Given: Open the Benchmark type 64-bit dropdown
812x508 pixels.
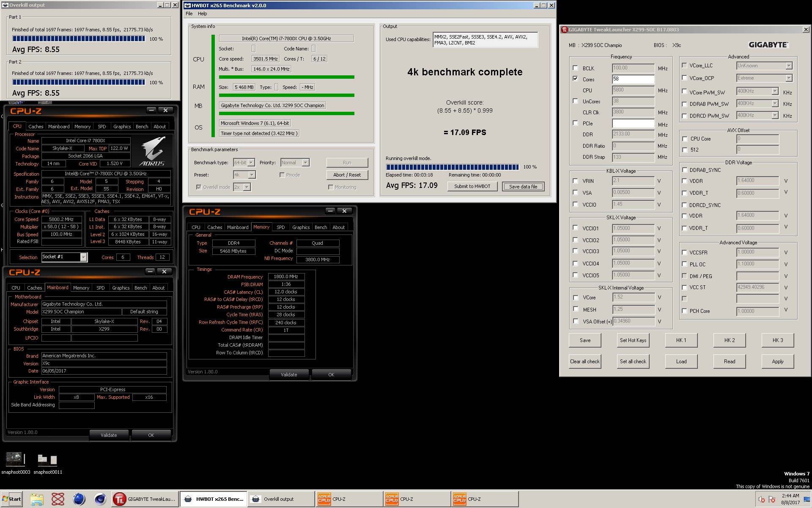Looking at the screenshot, I should 251,163.
